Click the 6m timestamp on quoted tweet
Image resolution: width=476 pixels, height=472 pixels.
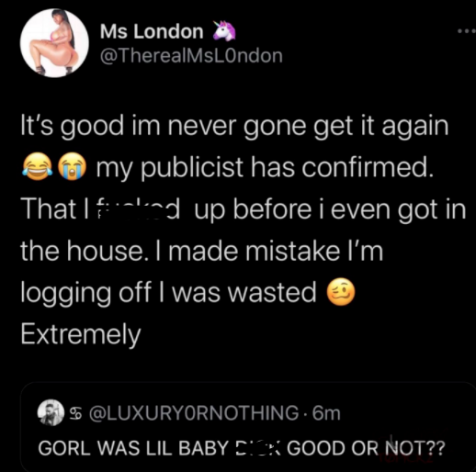(326, 413)
